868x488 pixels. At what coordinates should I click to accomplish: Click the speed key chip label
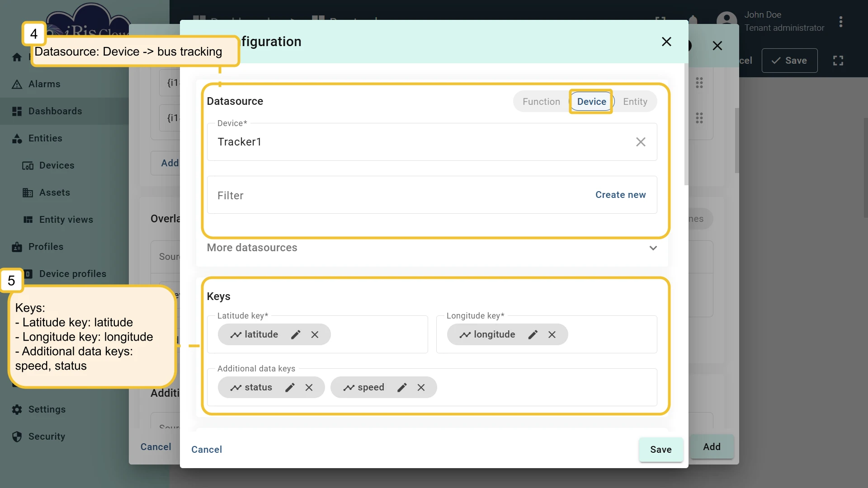point(371,387)
